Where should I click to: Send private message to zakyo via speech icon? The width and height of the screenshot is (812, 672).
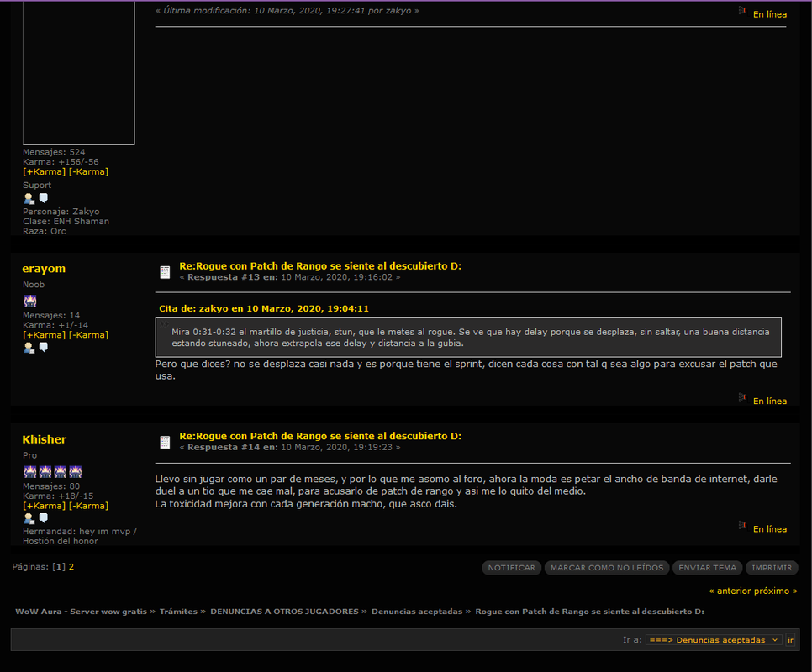[x=44, y=198]
